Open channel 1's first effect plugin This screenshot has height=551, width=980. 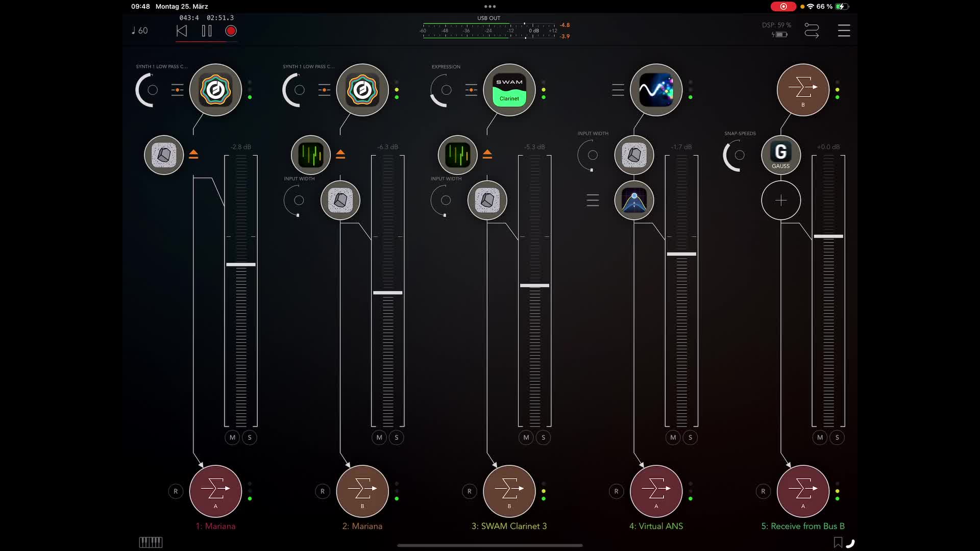(x=164, y=155)
